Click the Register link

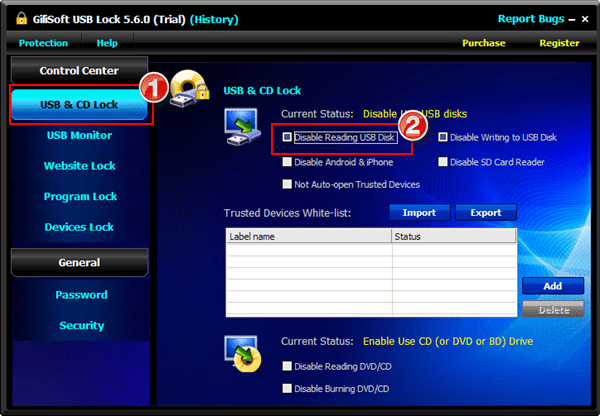pyautogui.click(x=559, y=43)
